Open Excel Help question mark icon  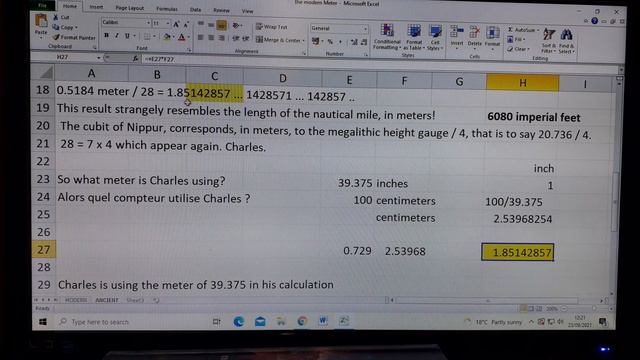point(594,21)
